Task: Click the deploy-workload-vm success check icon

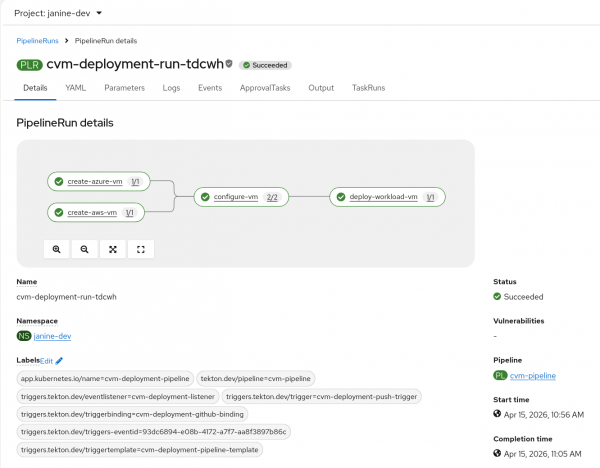Action: click(x=341, y=197)
